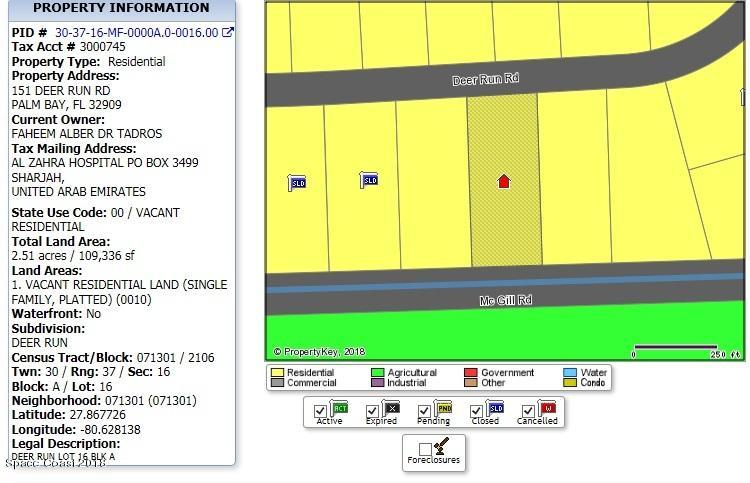The width and height of the screenshot is (750, 483).
Task: Uncheck the Active listings checkbox
Action: (x=320, y=411)
